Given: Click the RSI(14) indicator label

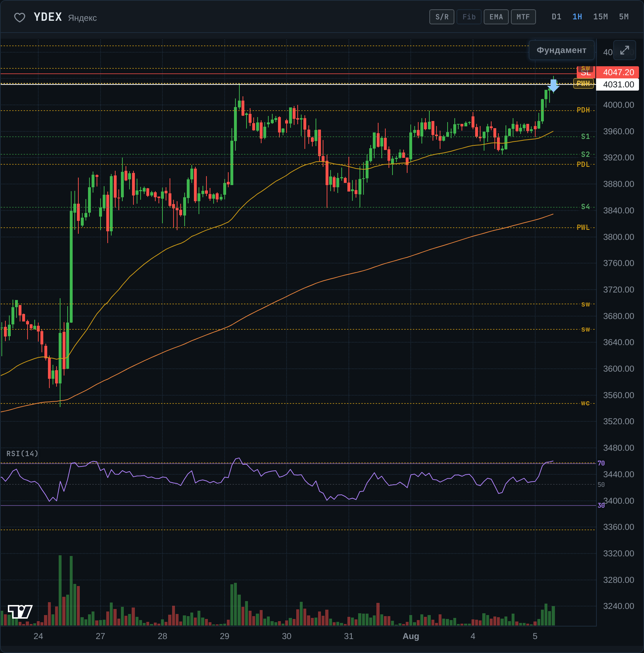Looking at the screenshot, I should pyautogui.click(x=22, y=454).
